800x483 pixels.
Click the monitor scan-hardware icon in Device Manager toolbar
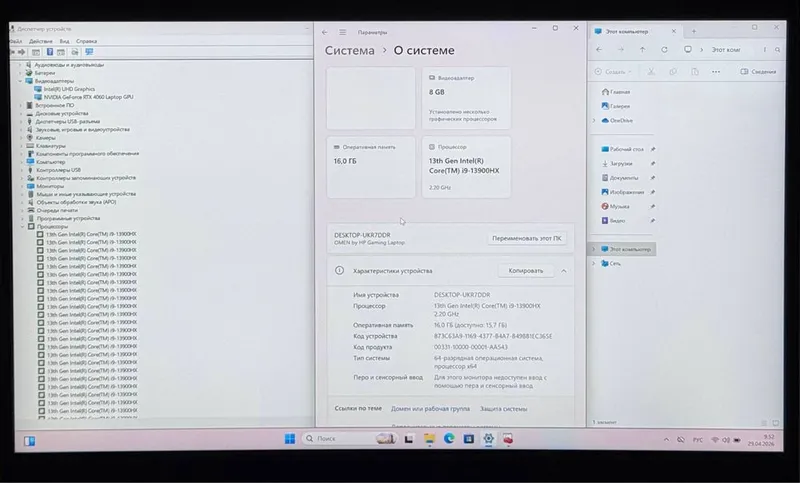click(89, 52)
